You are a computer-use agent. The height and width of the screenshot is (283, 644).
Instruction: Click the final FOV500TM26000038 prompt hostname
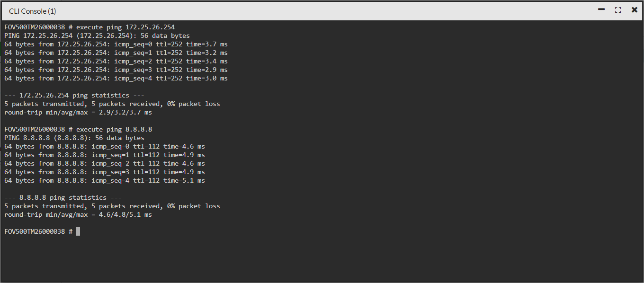tap(35, 231)
